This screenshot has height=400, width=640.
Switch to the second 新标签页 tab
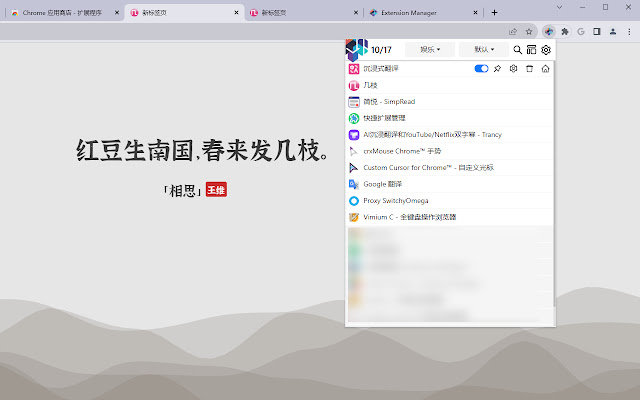[x=303, y=13]
